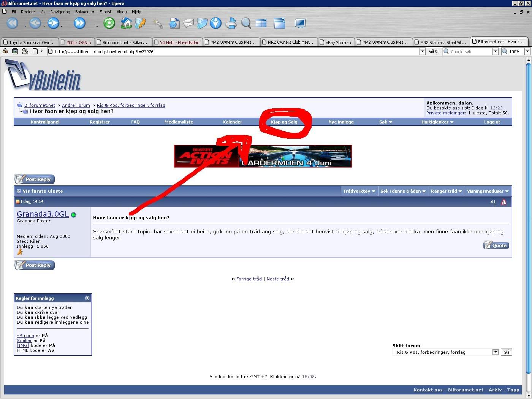Open the Bokmerker menu
Viewport: 532px width, 399px height.
coord(85,12)
